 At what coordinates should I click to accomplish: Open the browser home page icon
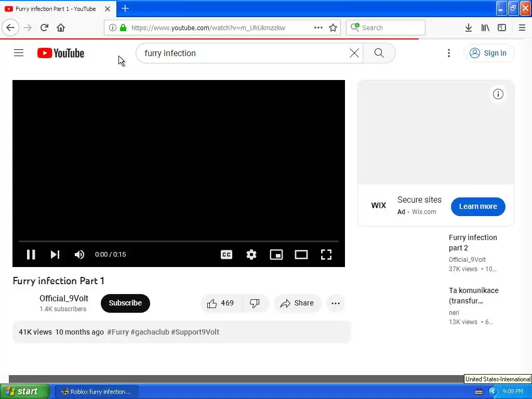(x=61, y=28)
